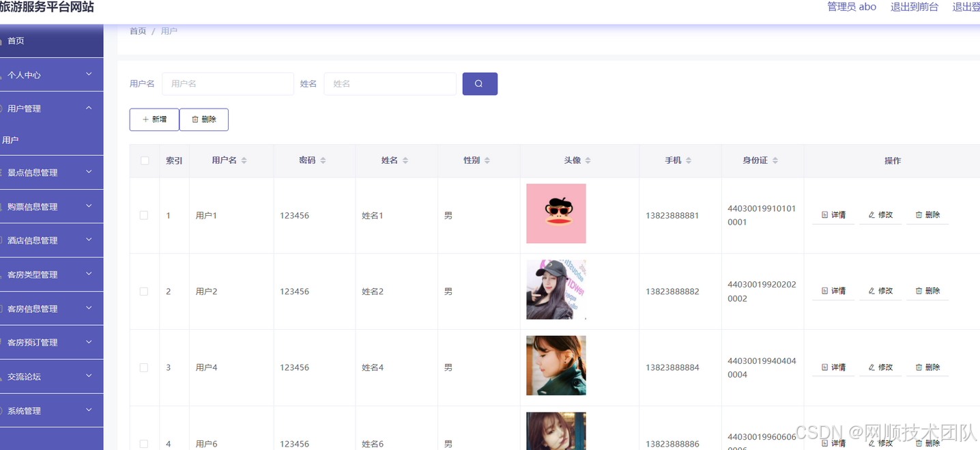
Task: Open 系统管理 sidebar item
Action: 51,410
